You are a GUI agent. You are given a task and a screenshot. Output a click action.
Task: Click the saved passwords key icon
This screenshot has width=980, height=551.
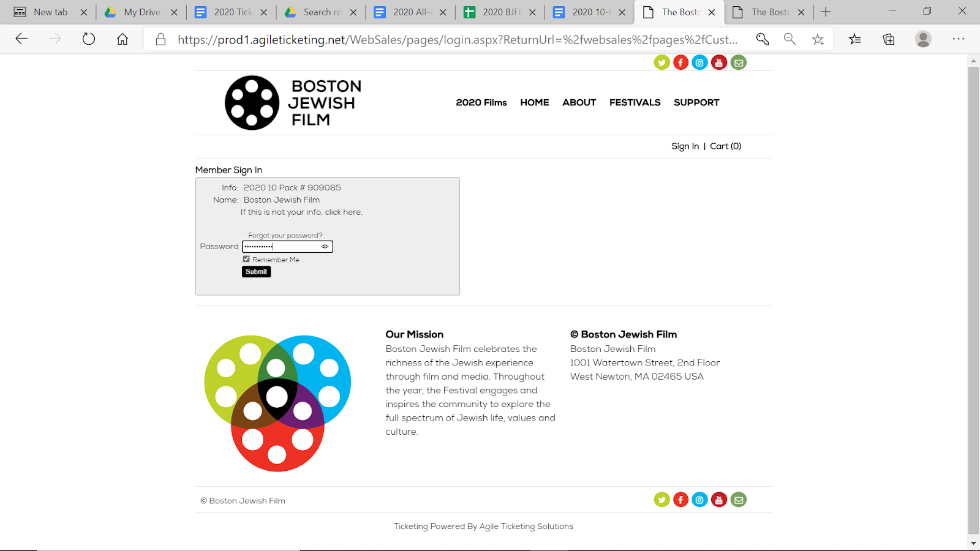762,39
